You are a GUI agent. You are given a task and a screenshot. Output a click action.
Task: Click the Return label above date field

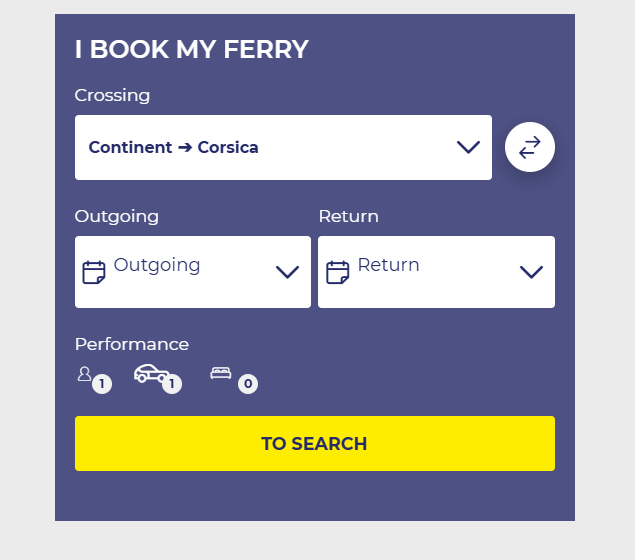tap(348, 216)
